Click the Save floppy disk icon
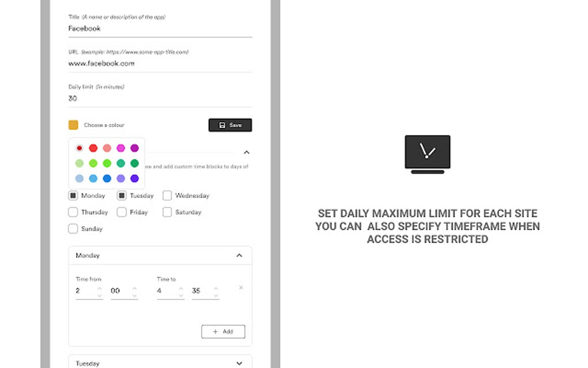 pyautogui.click(x=222, y=125)
